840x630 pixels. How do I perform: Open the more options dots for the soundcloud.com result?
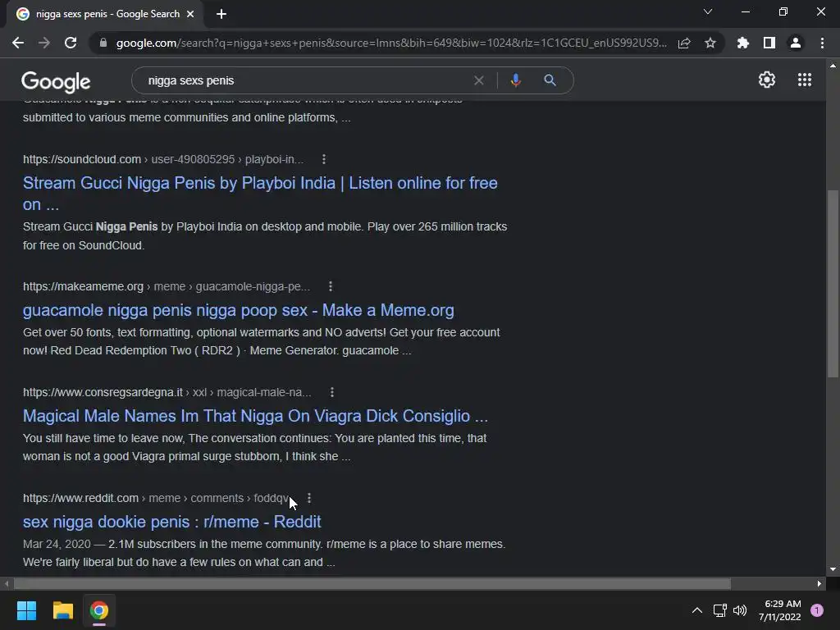pyautogui.click(x=323, y=159)
